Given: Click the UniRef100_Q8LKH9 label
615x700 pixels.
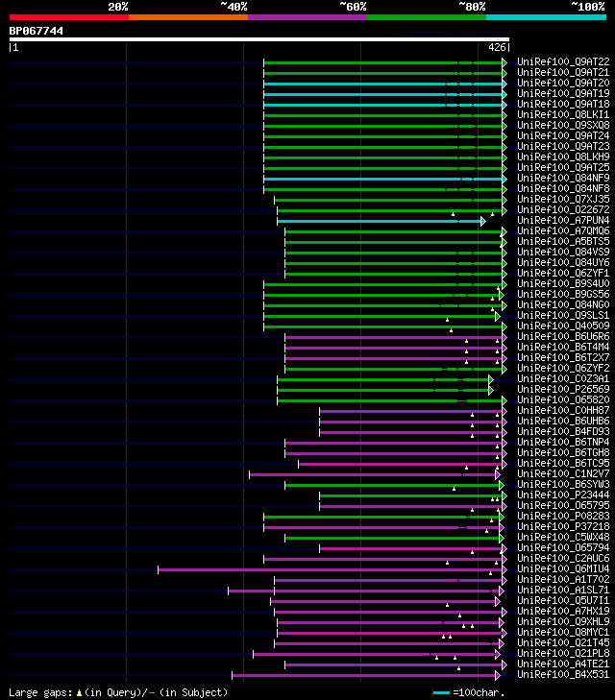Looking at the screenshot, I should (x=563, y=157).
